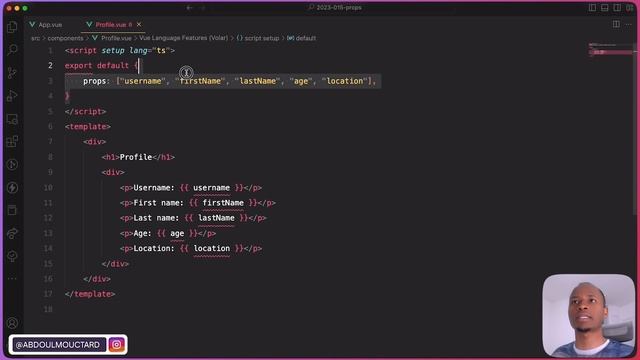Click line number 10 in gutter
The image size is (640, 360).
tap(49, 188)
